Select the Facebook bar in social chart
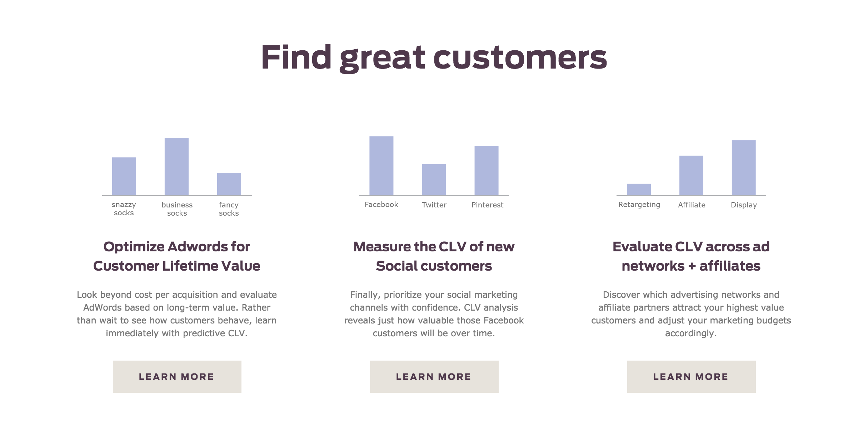The width and height of the screenshot is (868, 442). click(381, 166)
